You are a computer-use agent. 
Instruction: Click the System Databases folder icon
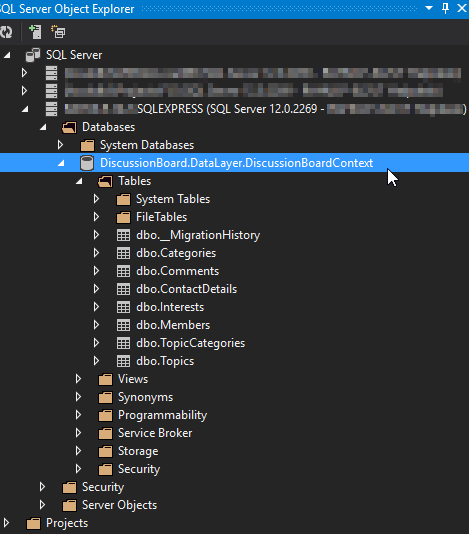(87, 145)
